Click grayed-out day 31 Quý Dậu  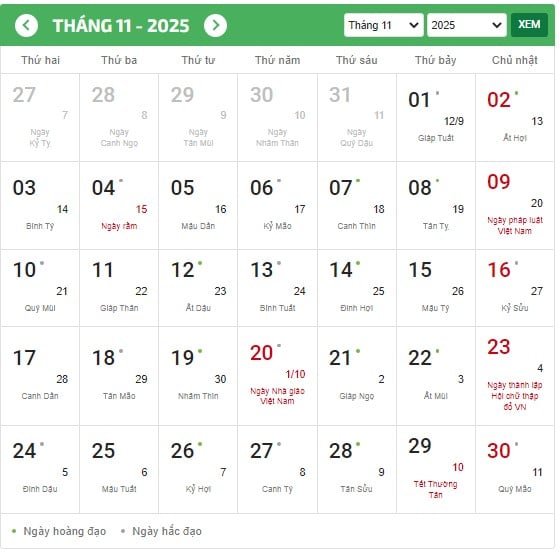357,118
